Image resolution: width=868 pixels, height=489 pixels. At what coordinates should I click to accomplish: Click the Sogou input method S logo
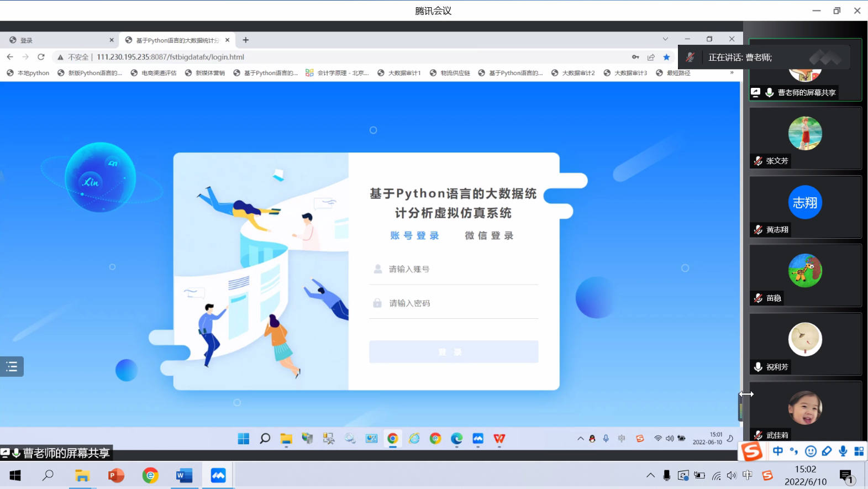751,451
